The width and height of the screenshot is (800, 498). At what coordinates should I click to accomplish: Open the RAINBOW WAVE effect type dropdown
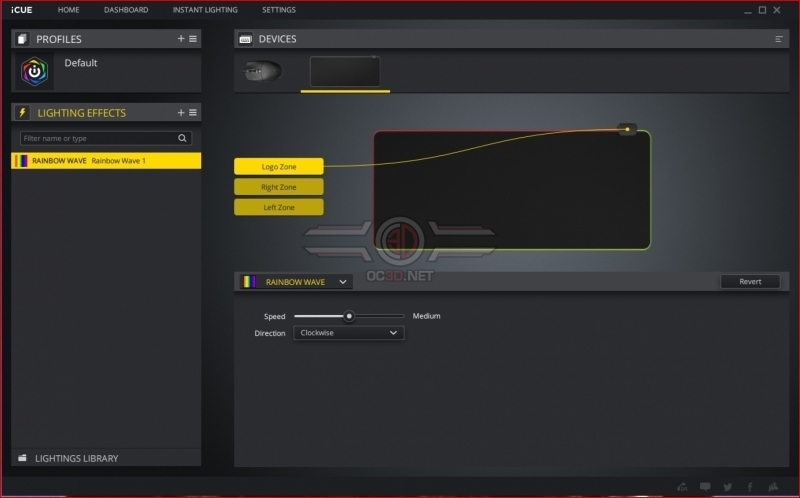coord(296,282)
